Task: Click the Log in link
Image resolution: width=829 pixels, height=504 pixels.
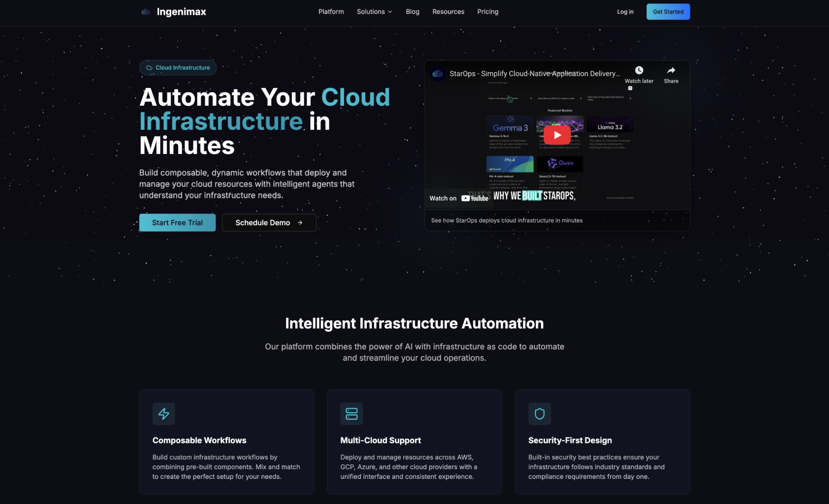Action: point(625,12)
